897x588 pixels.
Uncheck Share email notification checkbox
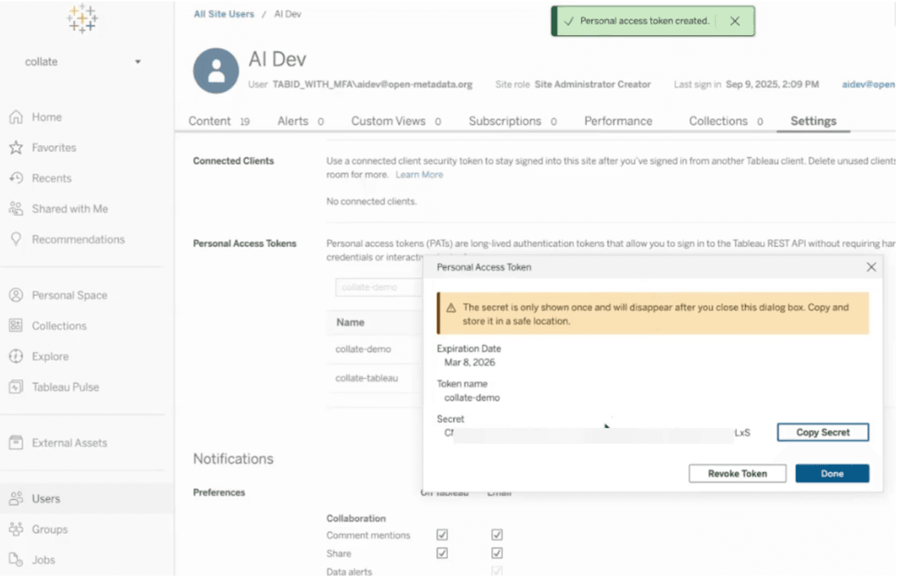pos(497,554)
